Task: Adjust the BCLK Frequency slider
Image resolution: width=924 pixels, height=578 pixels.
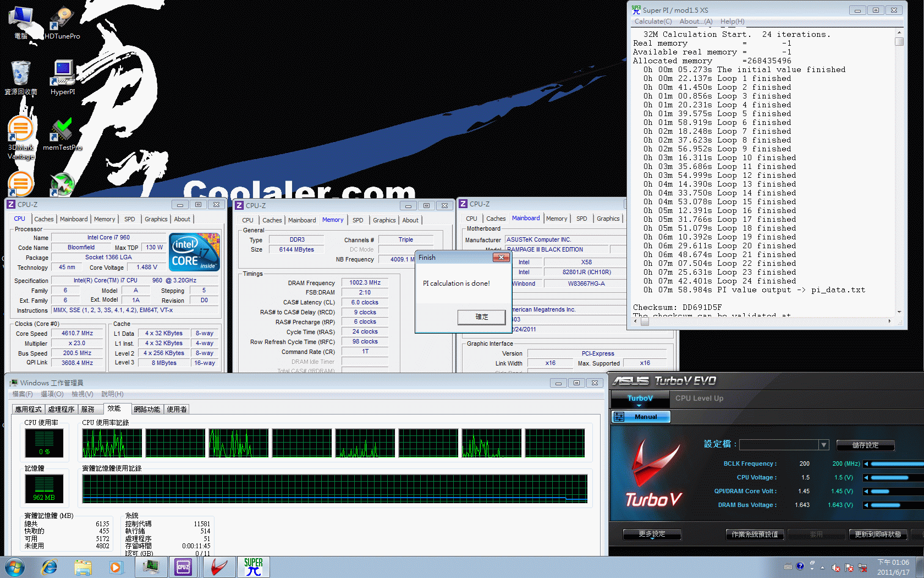Action: [897, 464]
